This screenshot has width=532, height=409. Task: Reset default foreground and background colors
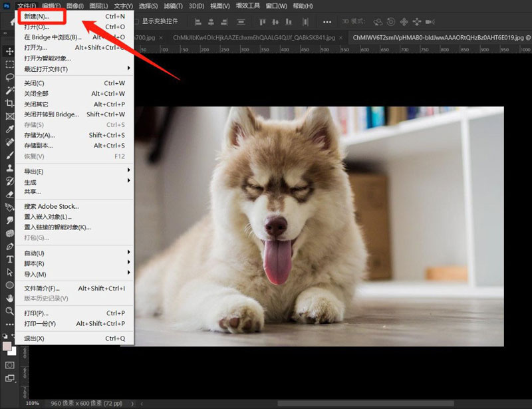(x=4, y=337)
